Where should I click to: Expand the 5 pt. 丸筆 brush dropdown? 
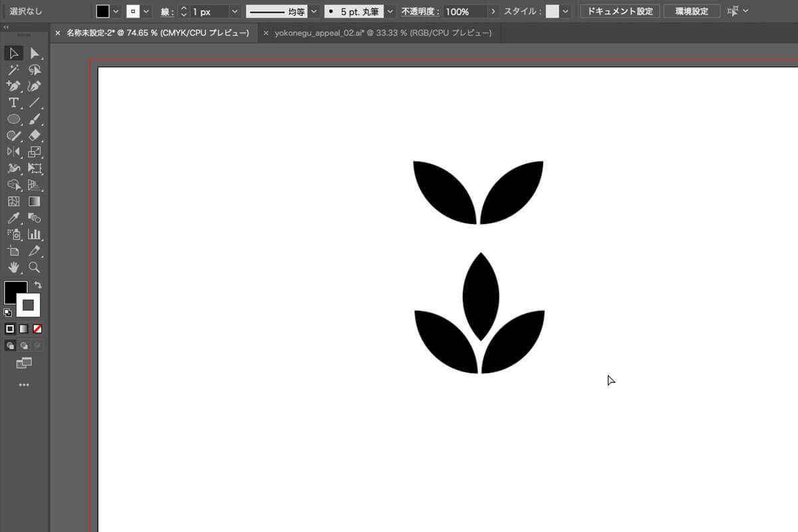coord(390,12)
